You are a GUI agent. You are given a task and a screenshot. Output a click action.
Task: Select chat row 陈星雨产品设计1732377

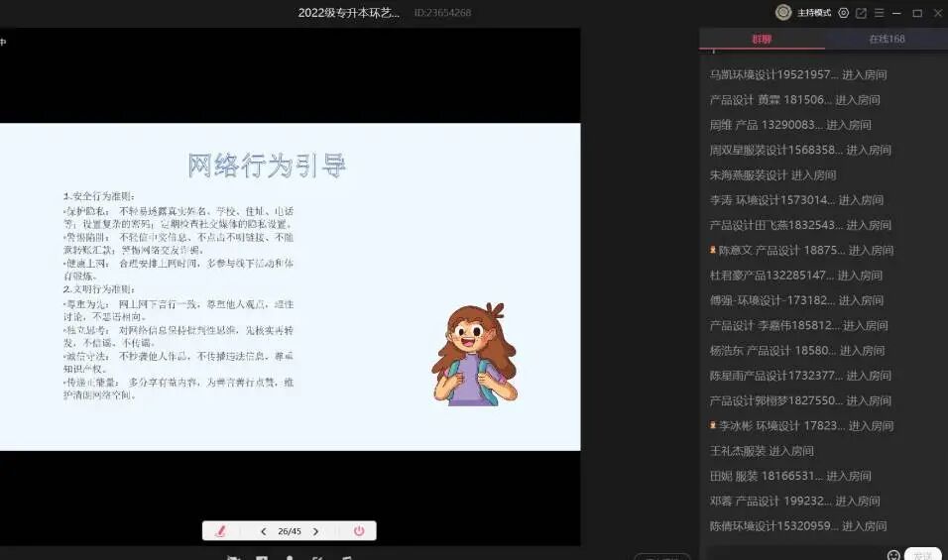point(800,376)
